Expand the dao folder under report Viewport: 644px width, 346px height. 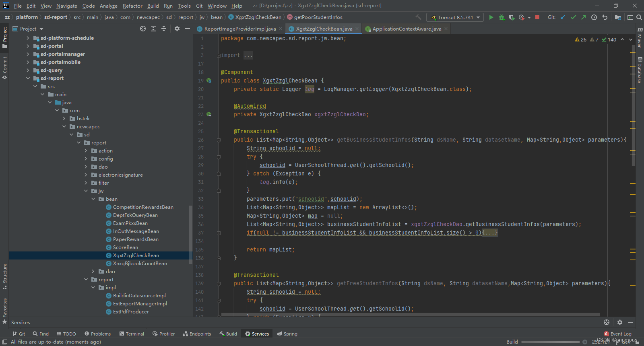pos(86,167)
